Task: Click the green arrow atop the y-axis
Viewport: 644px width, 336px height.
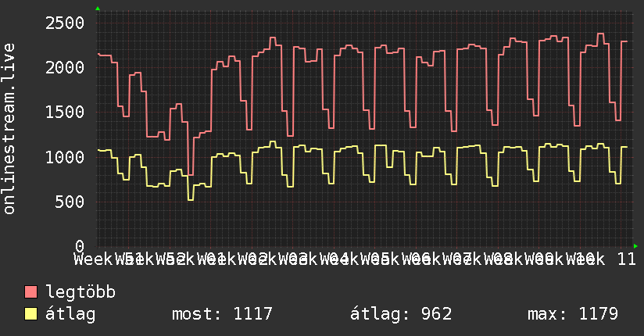Action: pyautogui.click(x=98, y=9)
